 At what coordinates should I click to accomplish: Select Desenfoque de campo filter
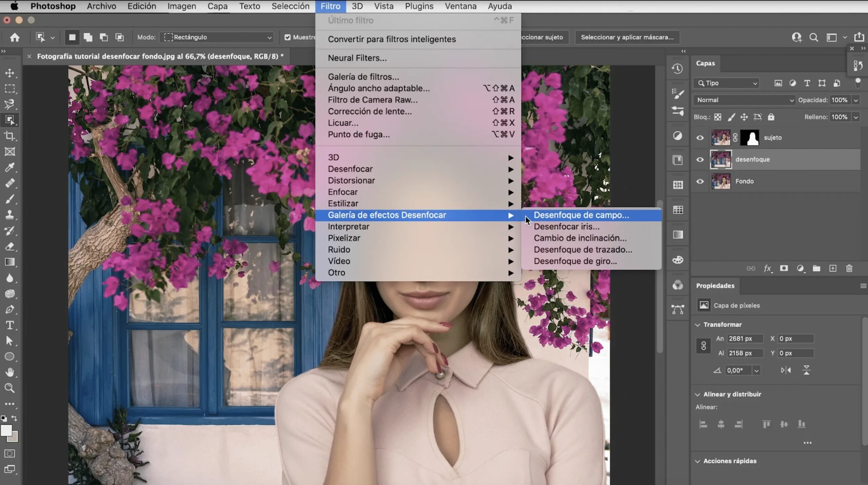[581, 215]
